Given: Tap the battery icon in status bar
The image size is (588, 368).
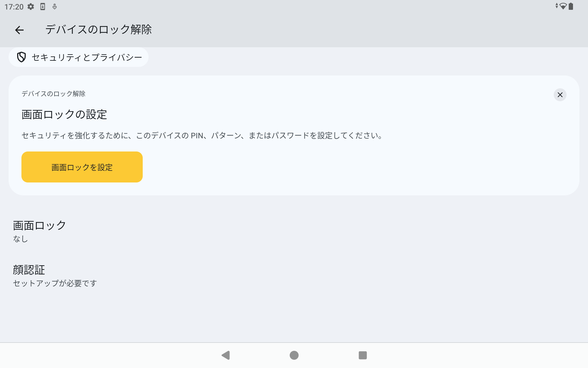Looking at the screenshot, I should (x=571, y=6).
